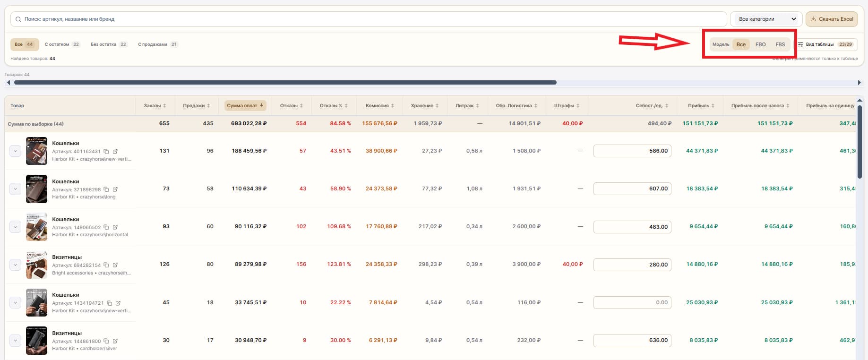Screen dimensions: 868x360
Task: Click cost field showing 586.00
Action: (x=632, y=151)
